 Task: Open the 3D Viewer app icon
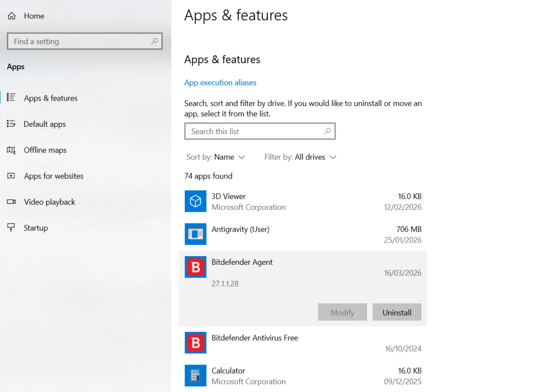[x=196, y=201]
